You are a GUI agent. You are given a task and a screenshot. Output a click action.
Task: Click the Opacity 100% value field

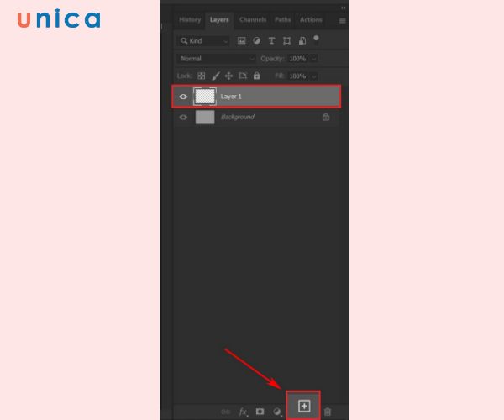(297, 59)
